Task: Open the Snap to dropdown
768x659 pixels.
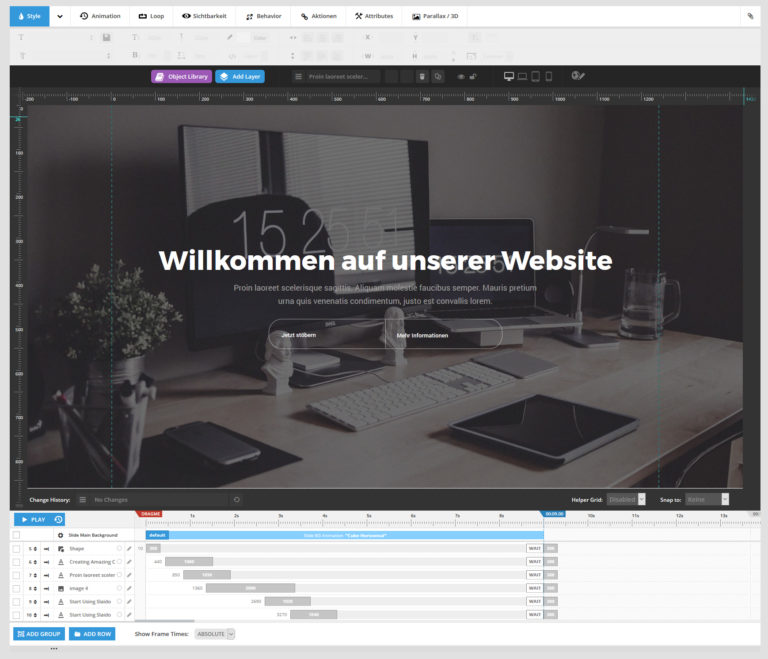Action: (707, 499)
